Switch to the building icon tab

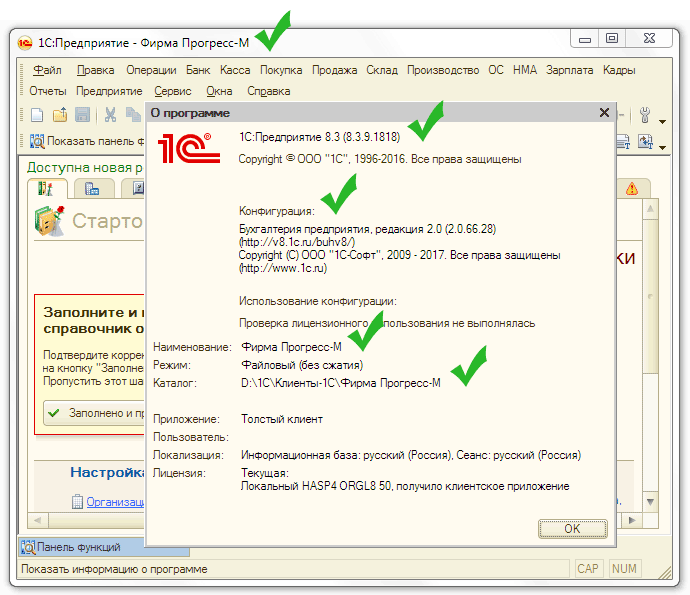pyautogui.click(x=93, y=189)
